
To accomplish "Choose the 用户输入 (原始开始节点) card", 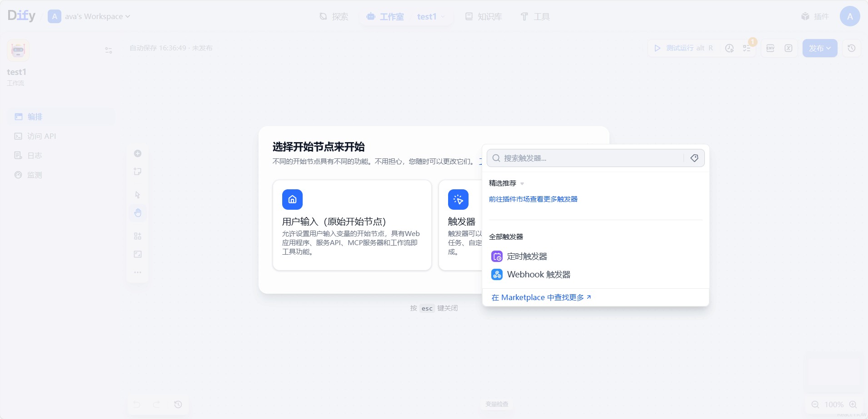I will (x=352, y=225).
